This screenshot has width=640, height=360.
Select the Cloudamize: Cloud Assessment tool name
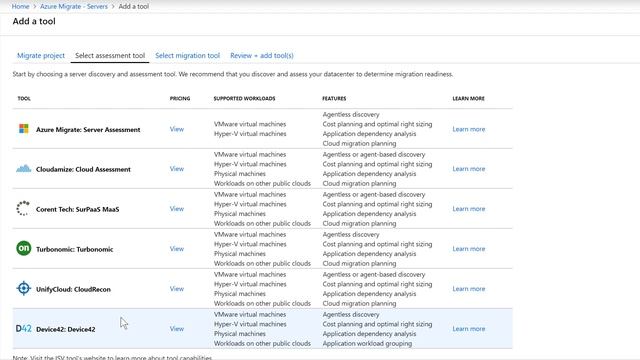point(83,169)
